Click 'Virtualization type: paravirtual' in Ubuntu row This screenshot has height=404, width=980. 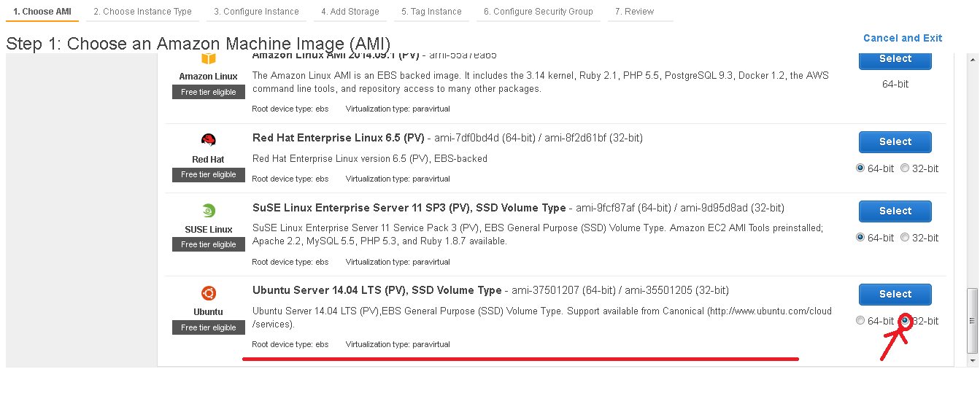(398, 344)
